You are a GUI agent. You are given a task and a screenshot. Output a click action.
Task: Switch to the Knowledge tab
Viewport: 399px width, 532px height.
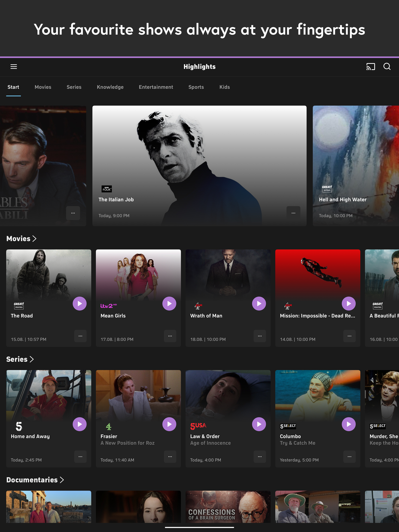110,87
